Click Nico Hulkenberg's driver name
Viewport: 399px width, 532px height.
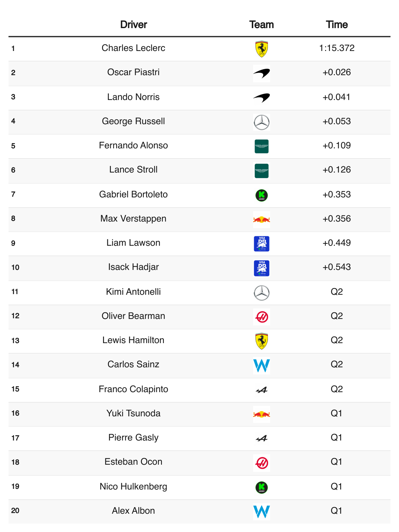(x=133, y=487)
